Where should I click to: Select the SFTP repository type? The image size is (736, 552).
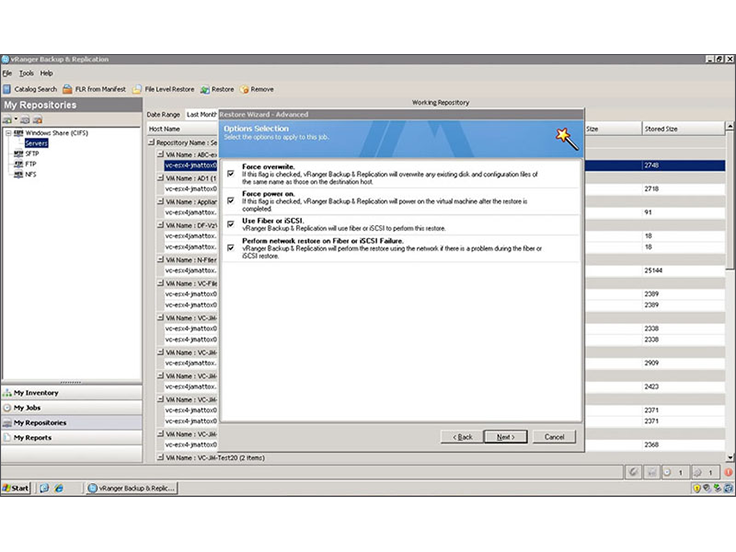point(32,153)
